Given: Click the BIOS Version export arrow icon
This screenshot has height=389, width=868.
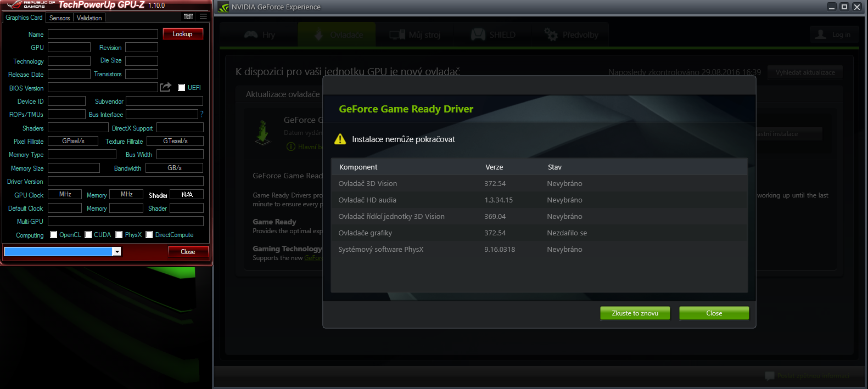Looking at the screenshot, I should tap(165, 87).
